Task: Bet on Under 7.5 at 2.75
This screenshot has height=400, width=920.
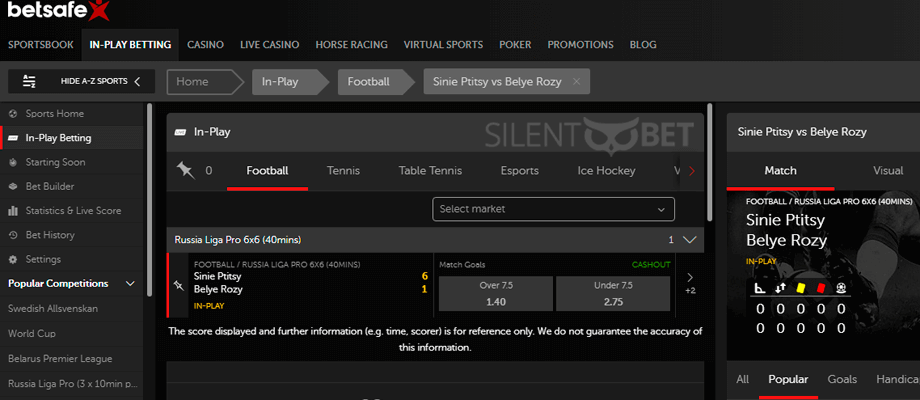Action: [x=613, y=294]
